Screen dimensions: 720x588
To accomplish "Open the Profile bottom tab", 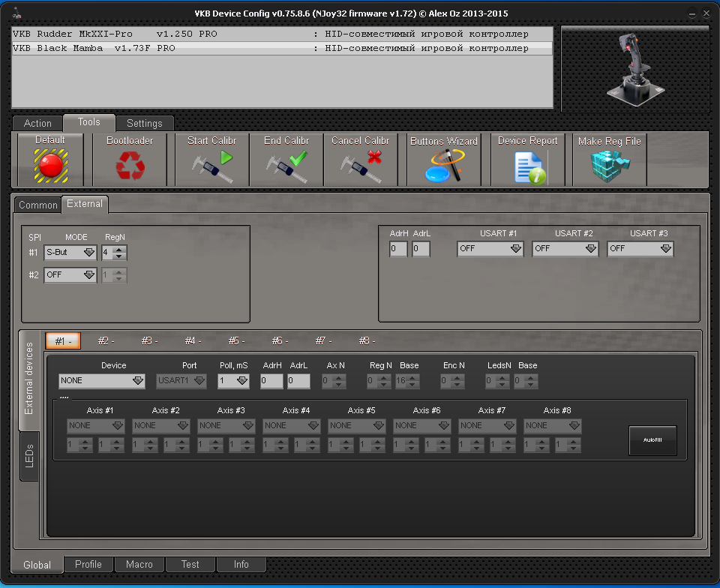I will [88, 564].
